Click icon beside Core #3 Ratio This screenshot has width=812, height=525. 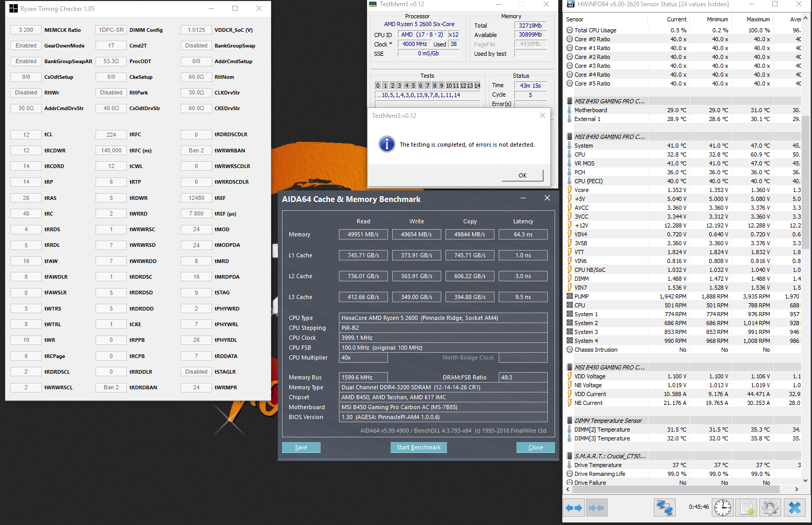tap(570, 66)
